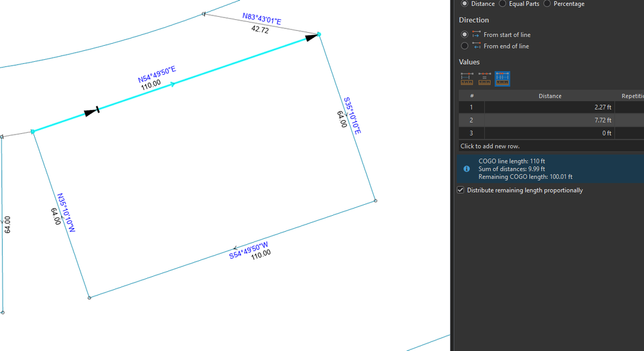Click the # column header
644x351 pixels.
point(471,96)
